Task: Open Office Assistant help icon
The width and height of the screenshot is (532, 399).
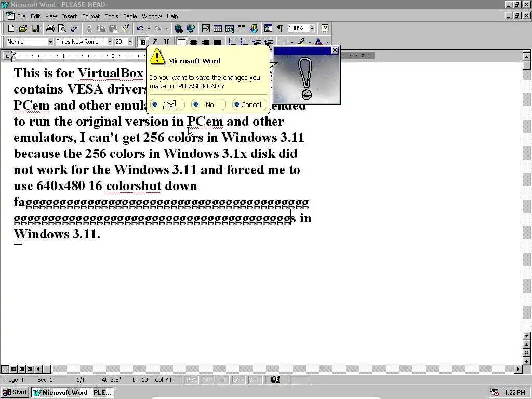Action: pos(325,29)
